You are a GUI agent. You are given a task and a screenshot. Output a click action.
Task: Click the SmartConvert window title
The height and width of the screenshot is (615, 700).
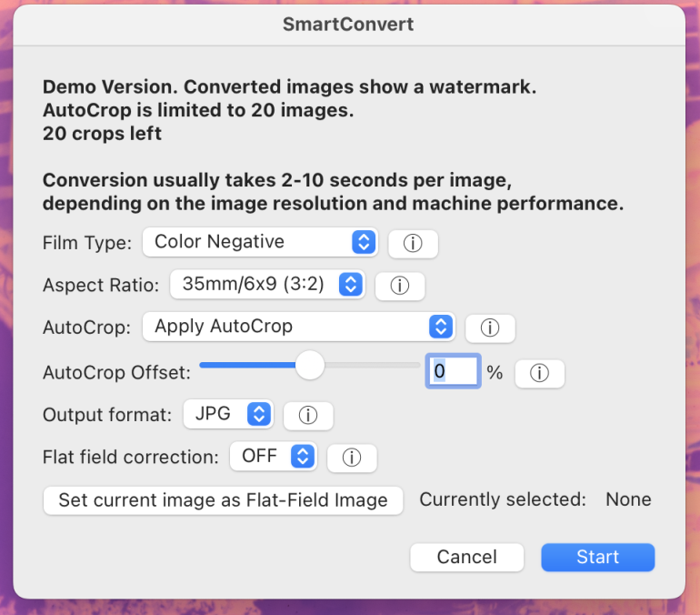tap(348, 25)
